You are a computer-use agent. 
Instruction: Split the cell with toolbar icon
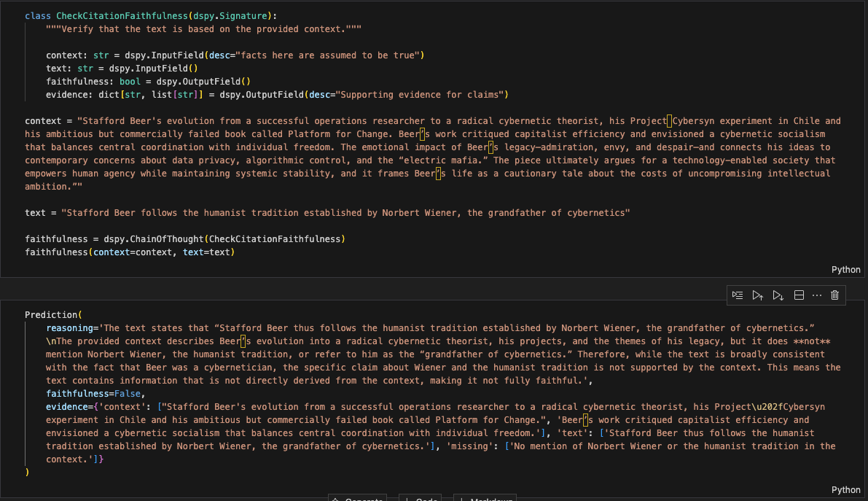pos(798,295)
